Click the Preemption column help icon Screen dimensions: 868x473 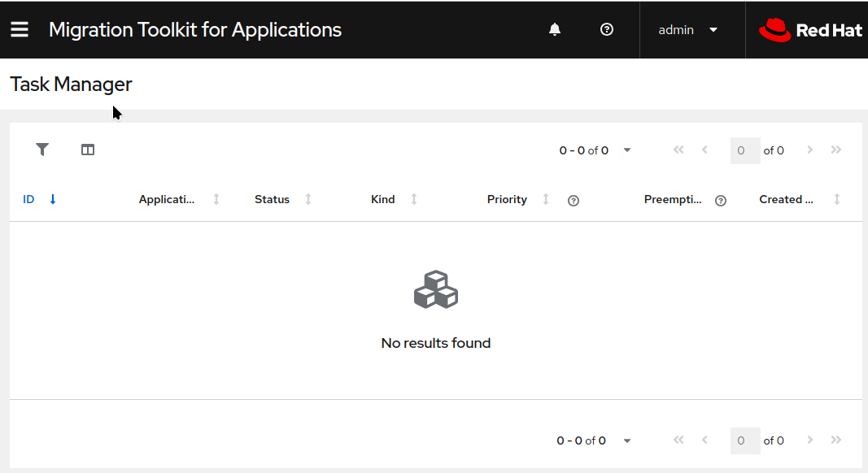pos(720,201)
